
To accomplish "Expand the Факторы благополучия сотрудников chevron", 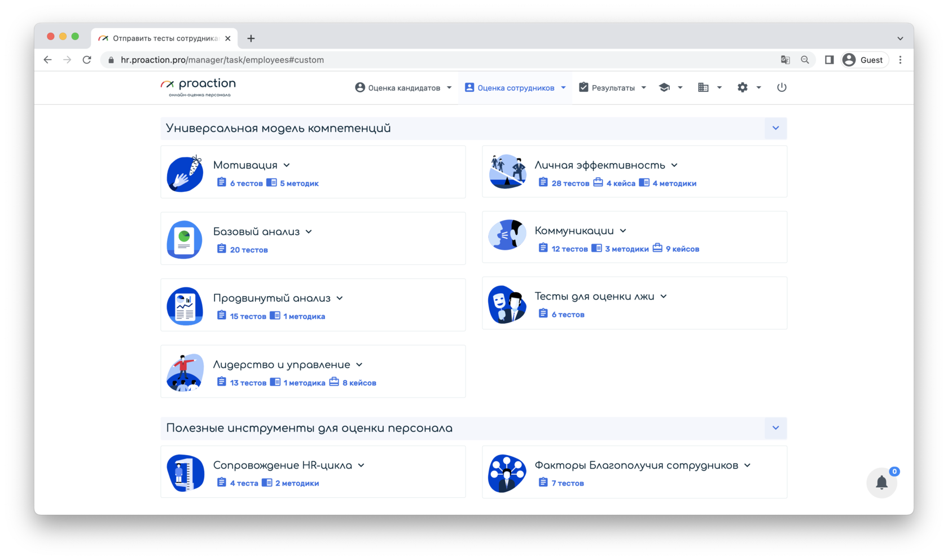I will [748, 465].
